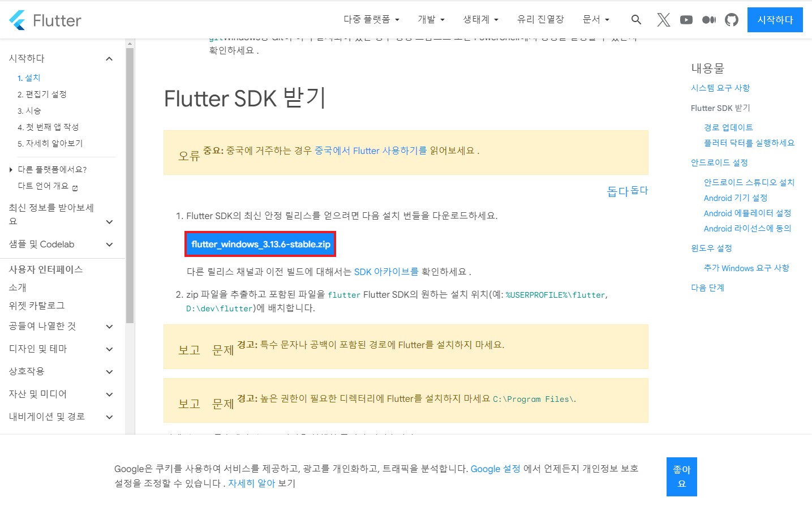Expand 다른 플랫폼에서요? triangle
This screenshot has width=812, height=519.
pos(11,170)
